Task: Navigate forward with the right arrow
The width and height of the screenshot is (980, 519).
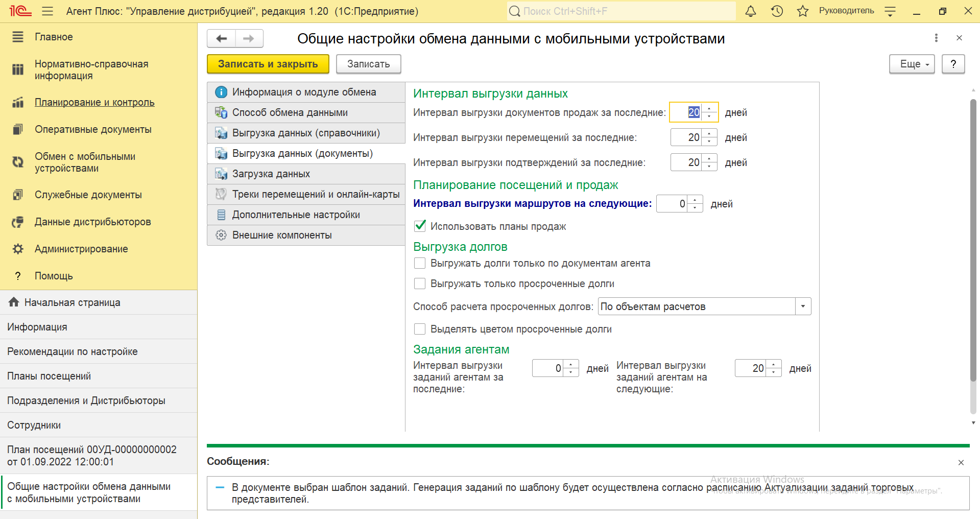Action: (x=249, y=38)
